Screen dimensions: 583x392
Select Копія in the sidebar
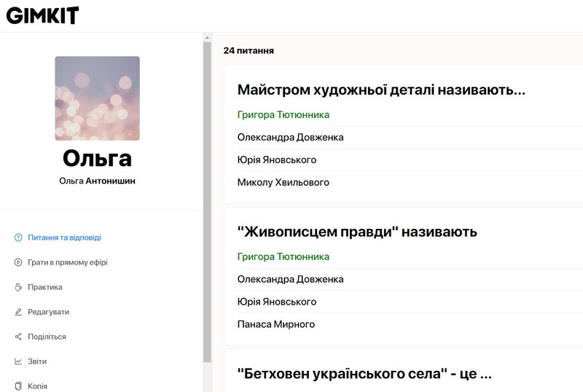(x=38, y=386)
